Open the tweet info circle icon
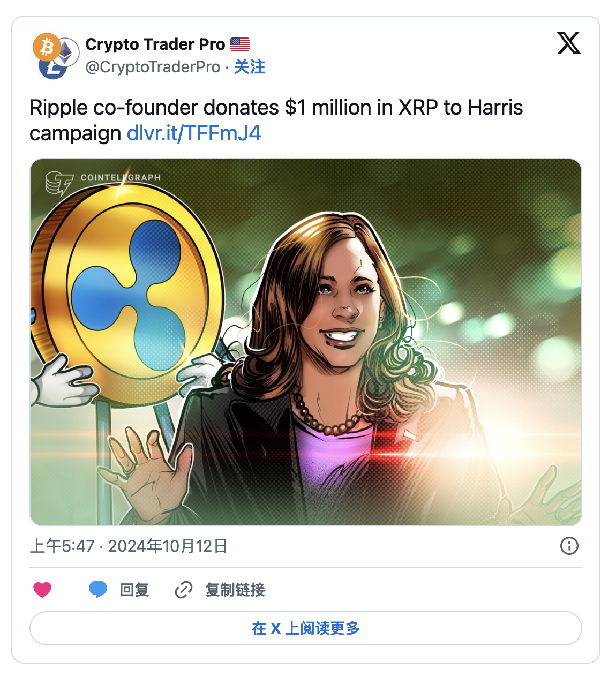Screen dimensions: 616x677 tap(569, 546)
